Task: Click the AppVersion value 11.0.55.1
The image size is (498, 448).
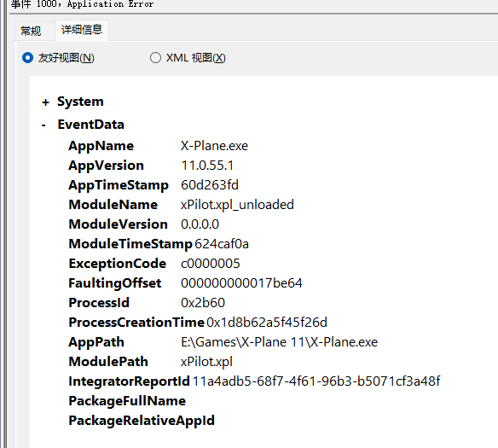Action: (207, 166)
